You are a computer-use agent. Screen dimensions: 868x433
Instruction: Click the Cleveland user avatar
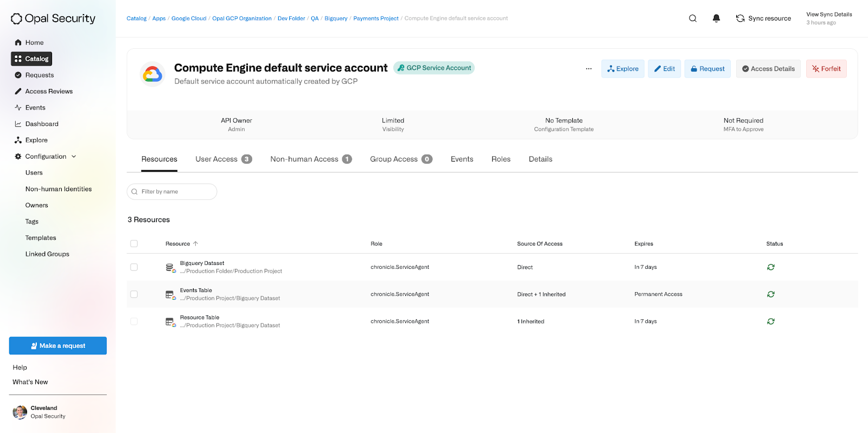point(20,412)
